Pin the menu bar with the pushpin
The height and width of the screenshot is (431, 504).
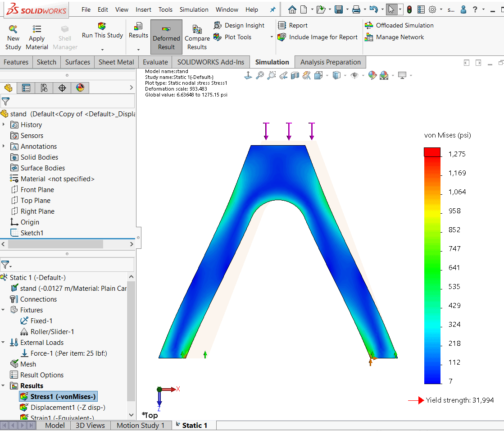point(272,9)
